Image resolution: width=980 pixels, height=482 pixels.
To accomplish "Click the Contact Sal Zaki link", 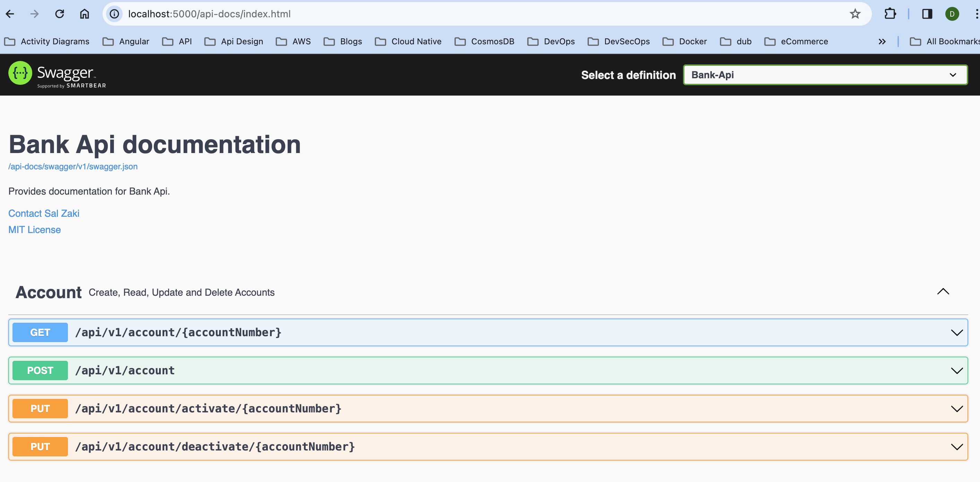I will [44, 213].
